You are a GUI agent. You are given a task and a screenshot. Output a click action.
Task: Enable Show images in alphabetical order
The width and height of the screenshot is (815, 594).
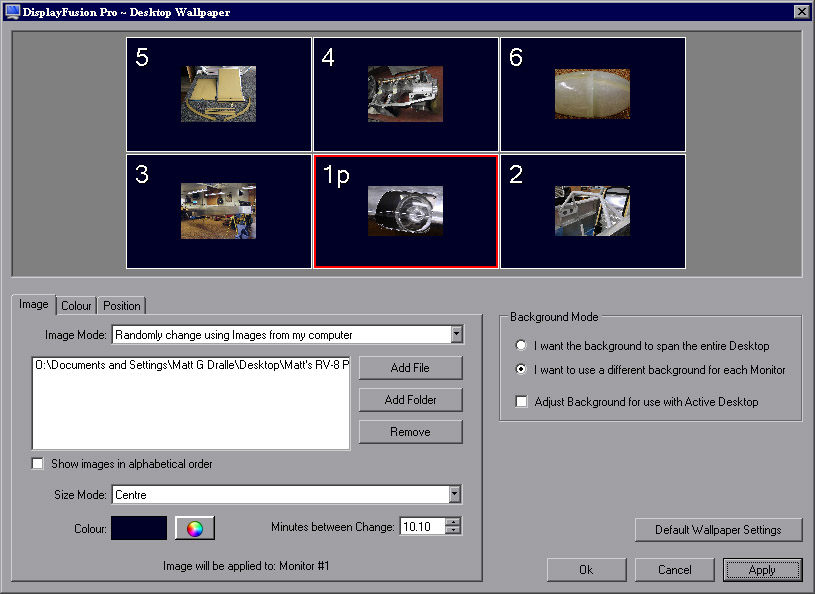click(x=39, y=464)
